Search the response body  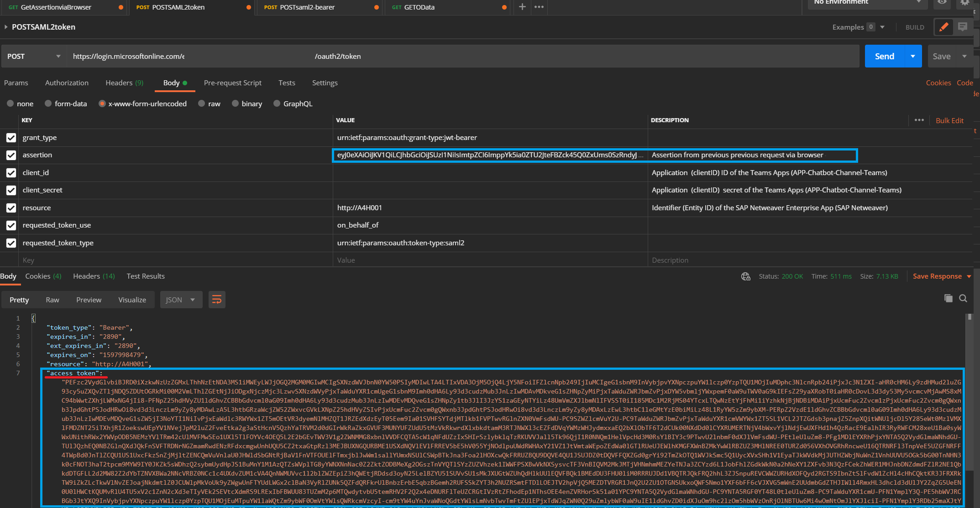pyautogui.click(x=963, y=298)
